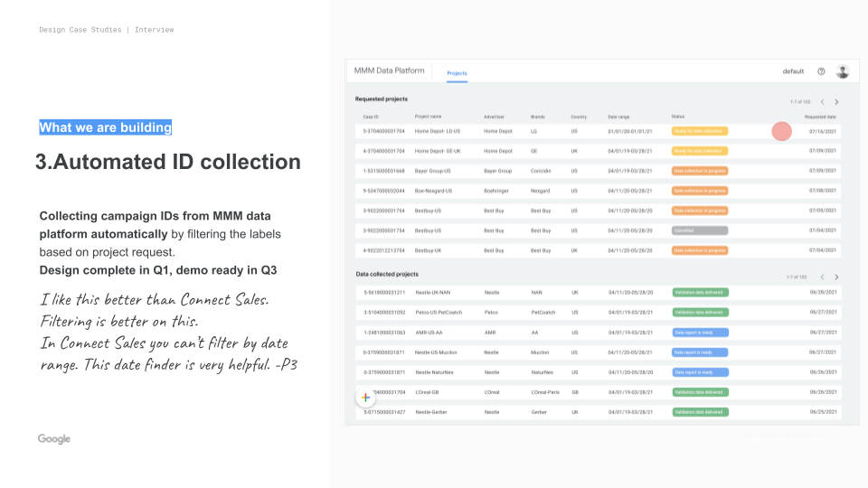Select case ID 5-3704000031704

coord(383,131)
